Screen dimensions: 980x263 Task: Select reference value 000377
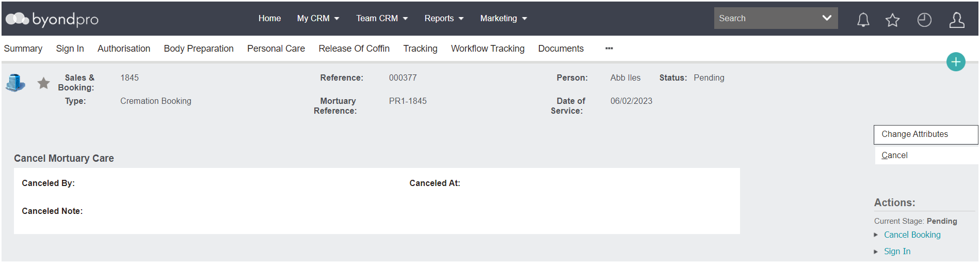403,78
